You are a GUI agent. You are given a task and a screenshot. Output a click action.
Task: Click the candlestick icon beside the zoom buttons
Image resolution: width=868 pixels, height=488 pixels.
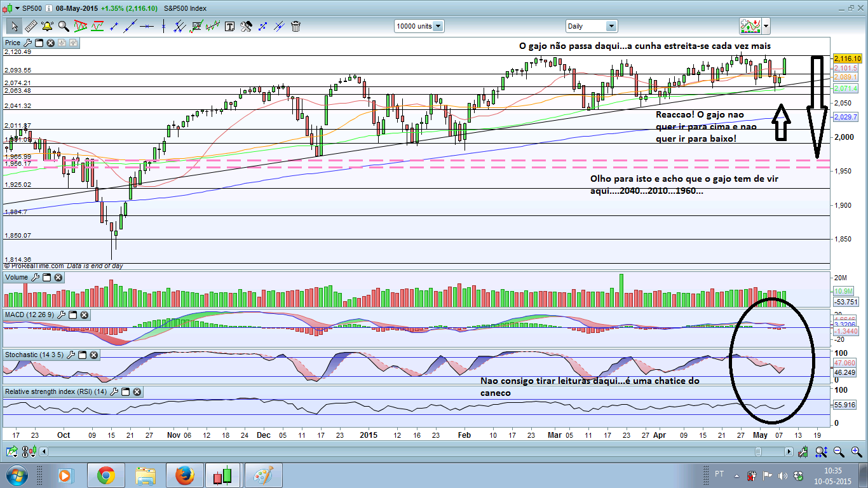803,452
